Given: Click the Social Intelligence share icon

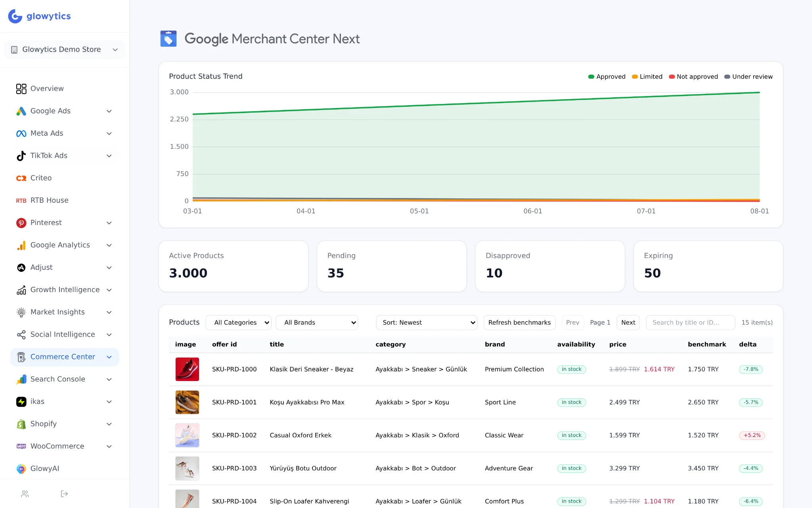Looking at the screenshot, I should [21, 335].
